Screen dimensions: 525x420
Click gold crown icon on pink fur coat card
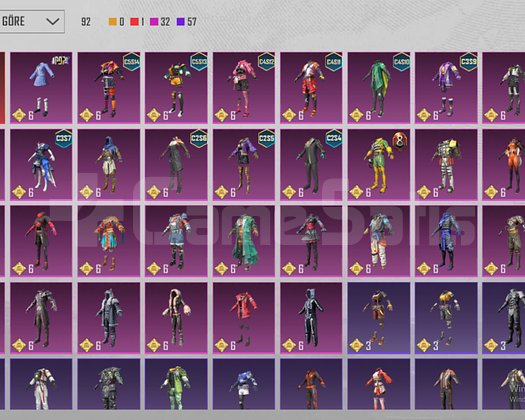[x=154, y=345]
